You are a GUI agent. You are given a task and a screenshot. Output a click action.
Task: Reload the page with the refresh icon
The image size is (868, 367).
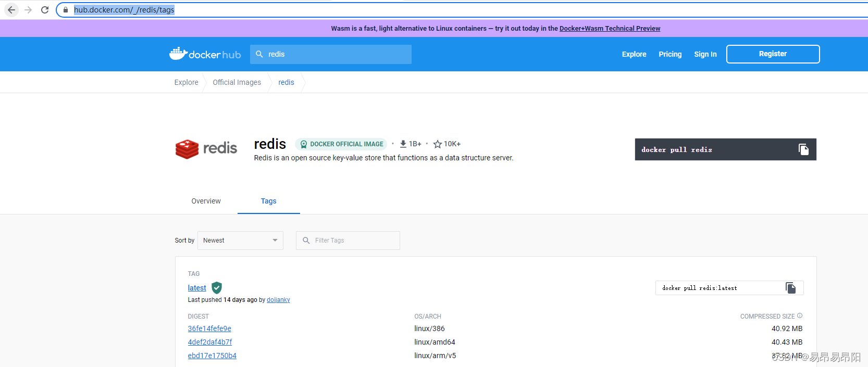tap(45, 10)
